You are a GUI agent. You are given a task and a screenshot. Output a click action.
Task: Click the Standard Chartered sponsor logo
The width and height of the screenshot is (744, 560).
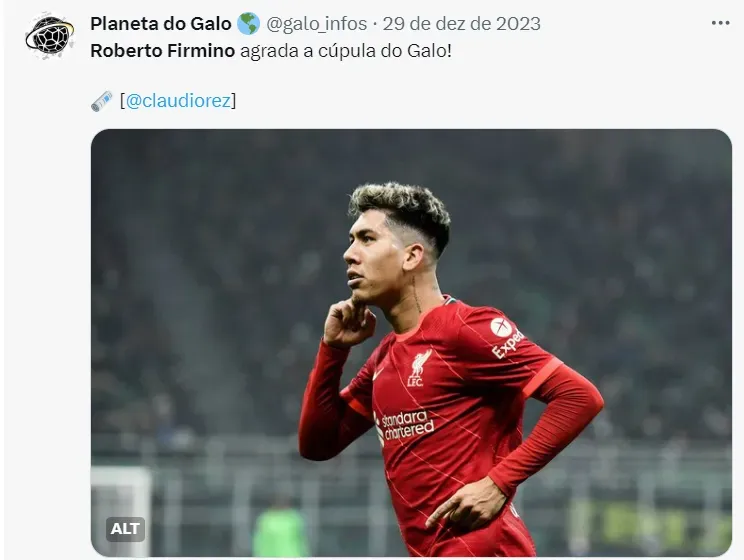coord(405,426)
